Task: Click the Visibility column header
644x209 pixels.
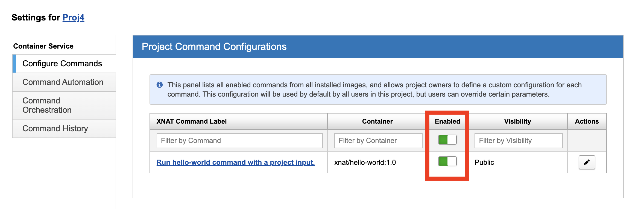Action: (517, 121)
